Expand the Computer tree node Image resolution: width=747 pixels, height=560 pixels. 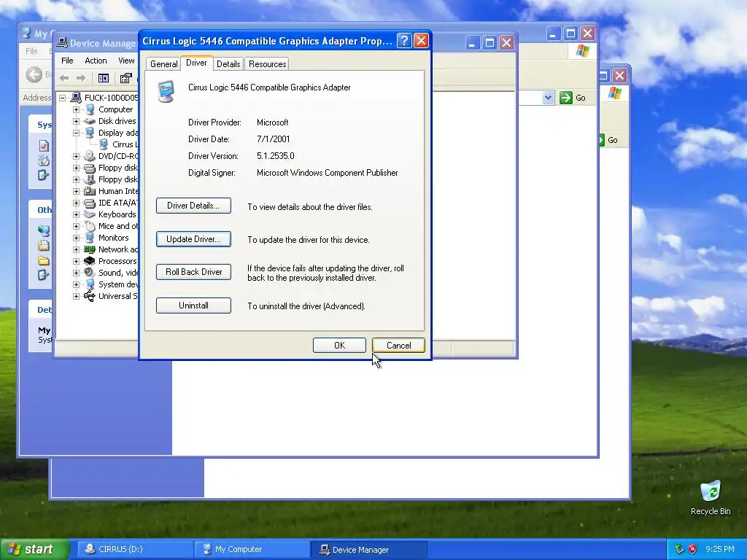point(76,109)
